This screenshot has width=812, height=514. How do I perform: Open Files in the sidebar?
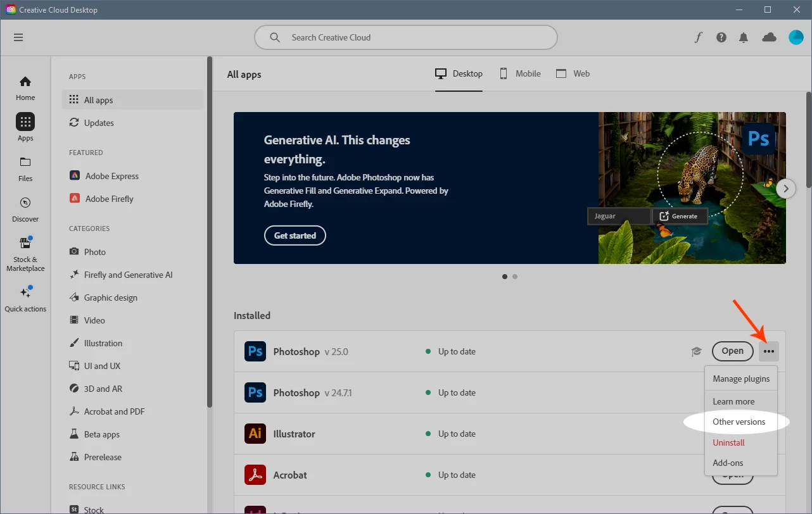(x=25, y=168)
